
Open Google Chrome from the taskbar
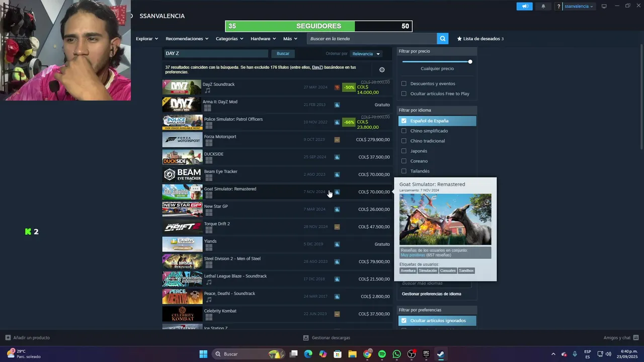(x=367, y=354)
